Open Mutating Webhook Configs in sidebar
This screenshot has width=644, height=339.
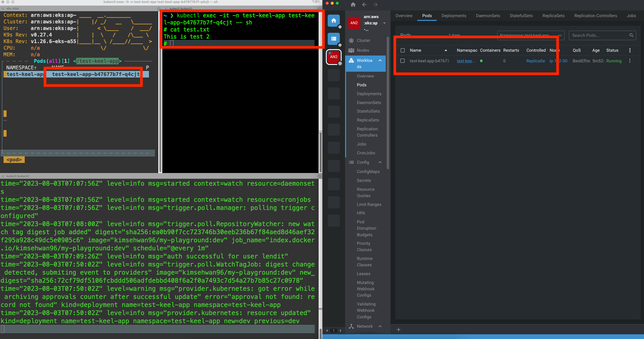pos(366,289)
